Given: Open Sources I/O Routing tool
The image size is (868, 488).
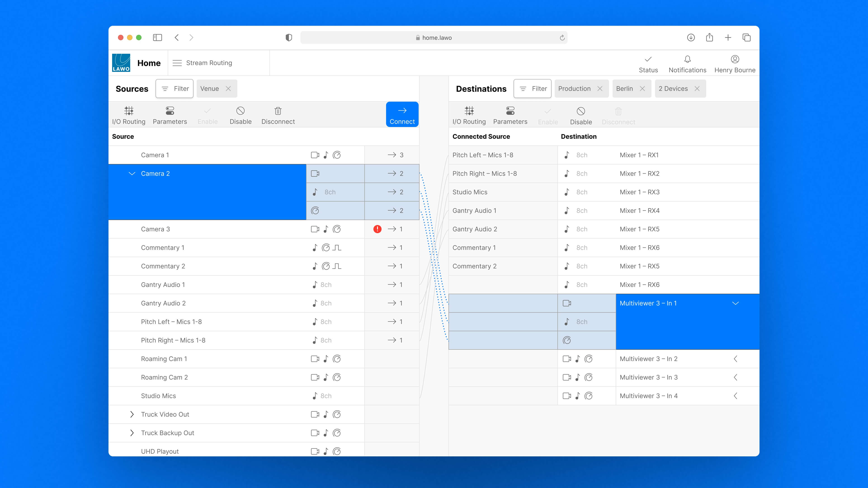Looking at the screenshot, I should tap(129, 115).
